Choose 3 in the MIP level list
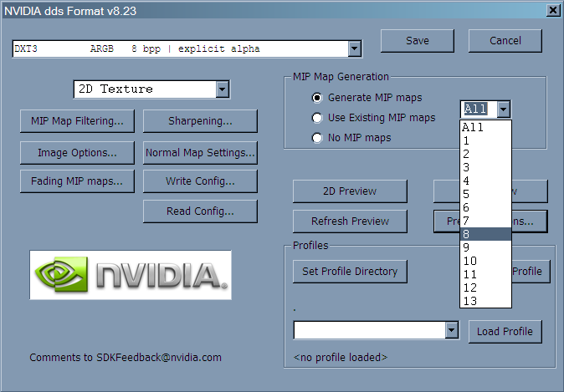 coord(485,167)
